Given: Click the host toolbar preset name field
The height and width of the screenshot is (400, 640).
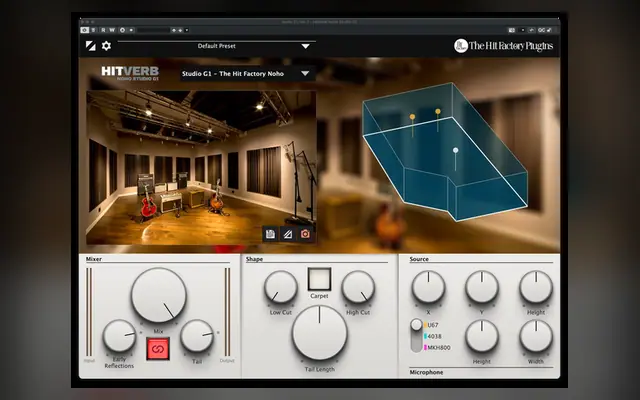Looking at the screenshot, I should tap(153, 30).
